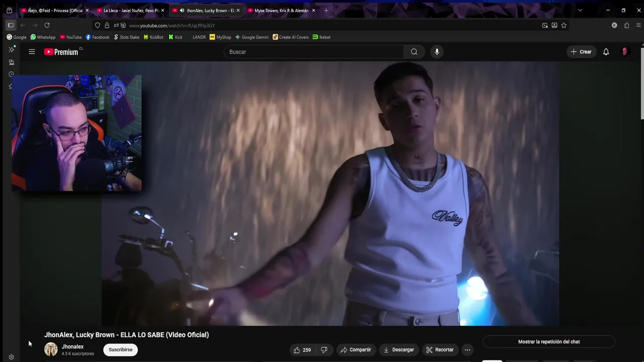644x362 pixels.
Task: Close the Myke Towers tab
Action: click(313, 10)
